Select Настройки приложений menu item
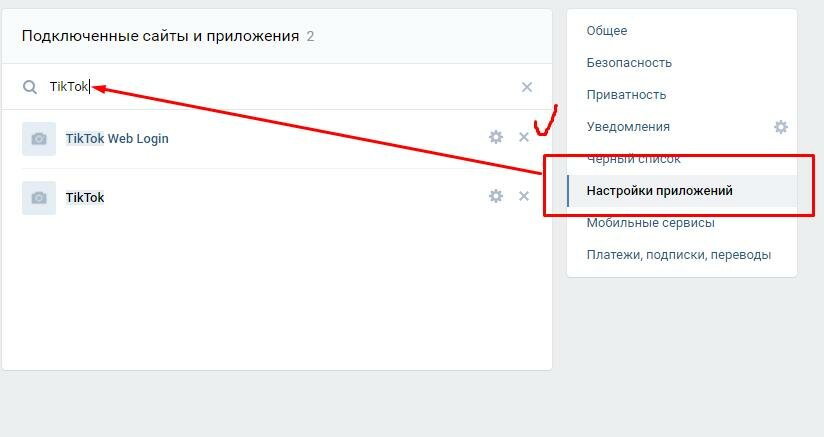Screen dimensions: 824x437 (x=682, y=191)
